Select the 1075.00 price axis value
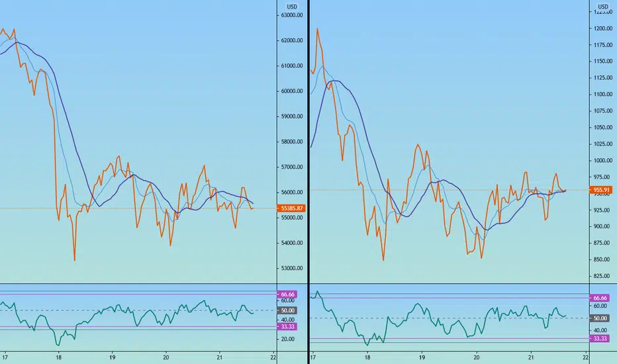617x364 pixels. [603, 111]
